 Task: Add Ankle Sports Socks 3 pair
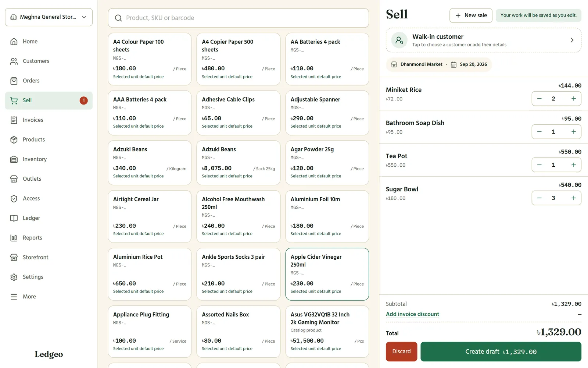coord(239,274)
